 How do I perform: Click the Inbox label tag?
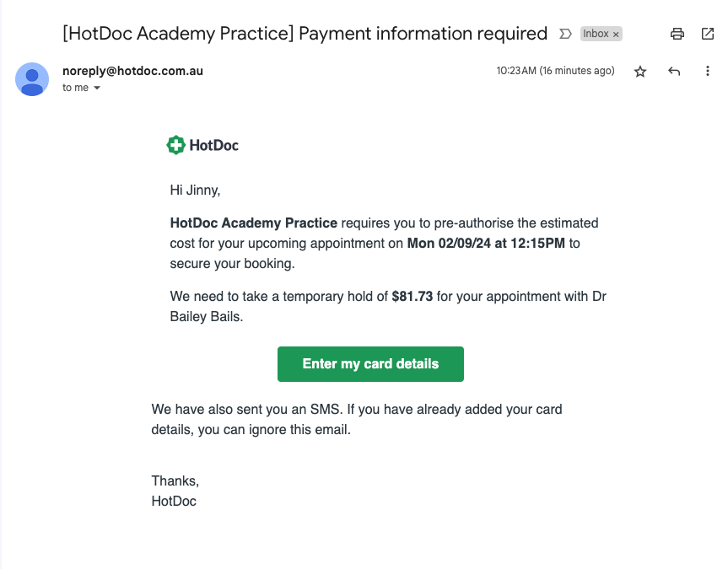pos(596,34)
